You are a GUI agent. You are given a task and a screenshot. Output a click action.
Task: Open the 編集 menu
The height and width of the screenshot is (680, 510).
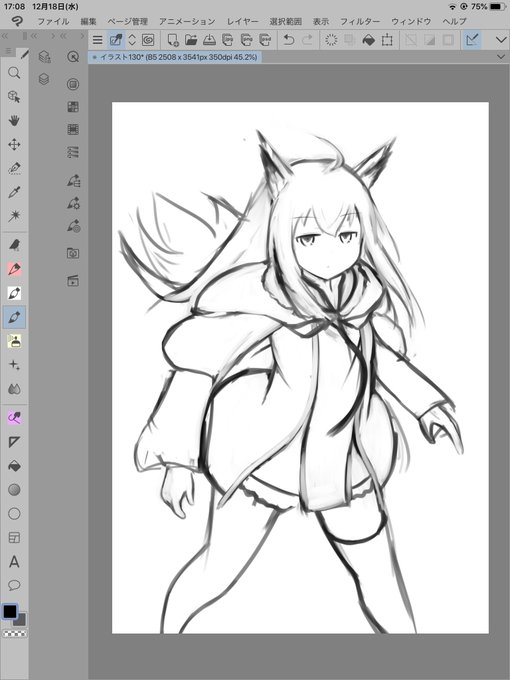pyautogui.click(x=88, y=21)
